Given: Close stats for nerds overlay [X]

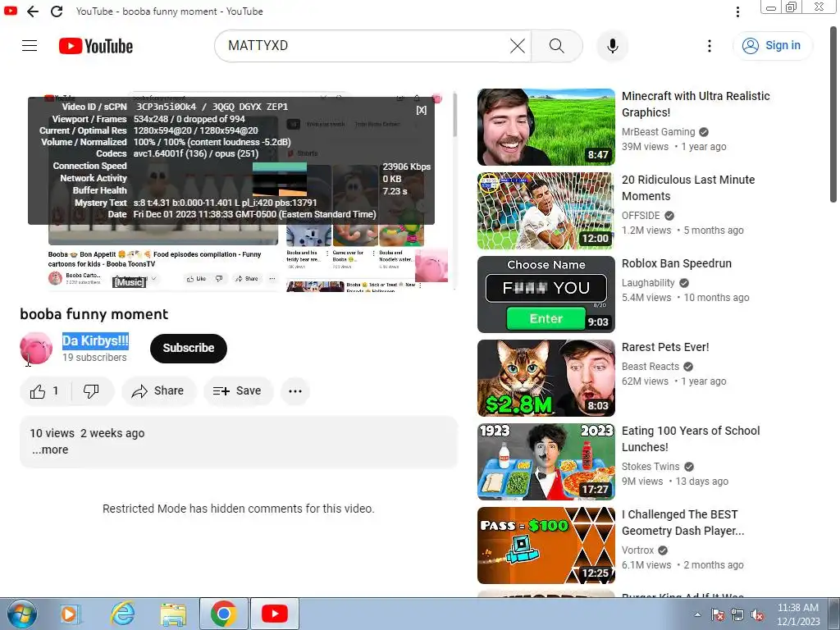Looking at the screenshot, I should (422, 110).
